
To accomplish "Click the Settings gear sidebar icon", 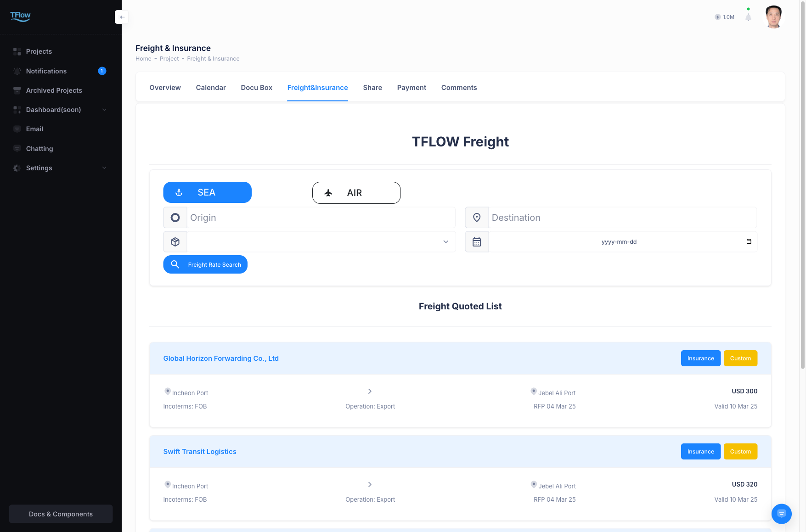I will point(17,168).
